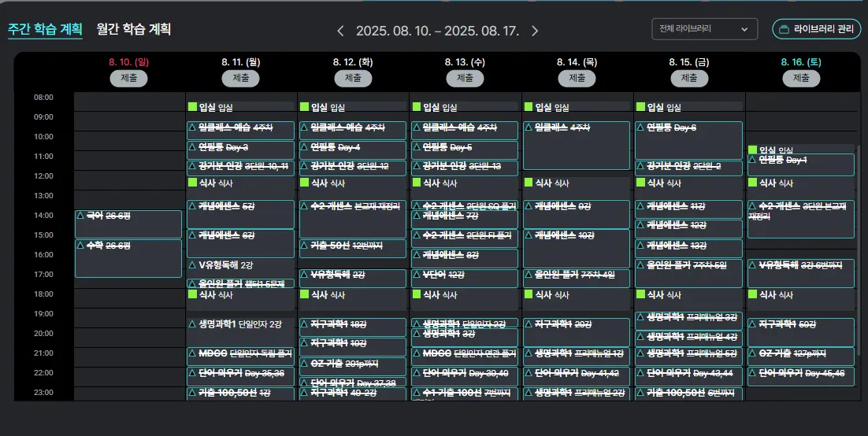Screen dimensions: 868x436
Task: Click triangle icon on 생명과학1 단일인자 2강 Monday
Action: coord(193,324)
